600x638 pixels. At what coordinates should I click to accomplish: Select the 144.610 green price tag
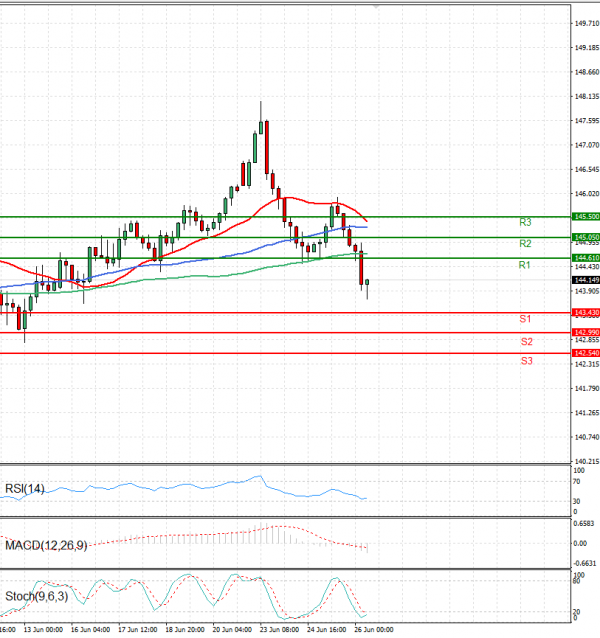[x=585, y=258]
